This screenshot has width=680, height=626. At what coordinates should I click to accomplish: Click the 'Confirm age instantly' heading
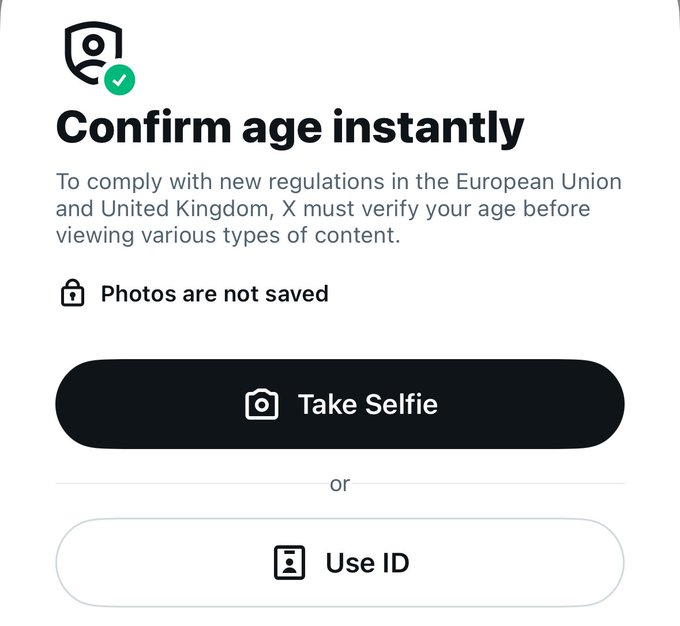coord(290,128)
